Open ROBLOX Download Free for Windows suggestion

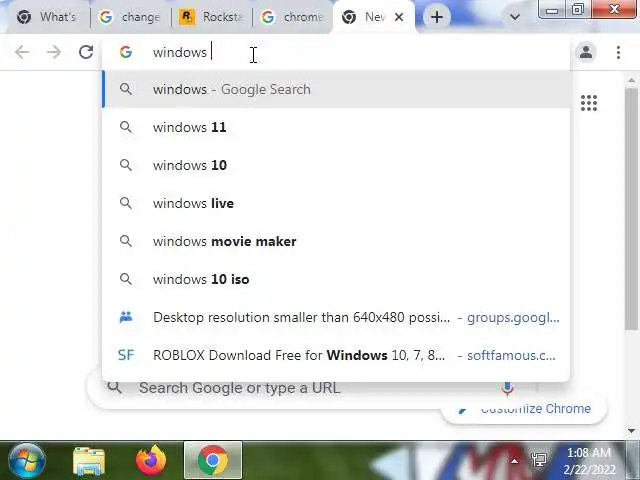pos(336,355)
